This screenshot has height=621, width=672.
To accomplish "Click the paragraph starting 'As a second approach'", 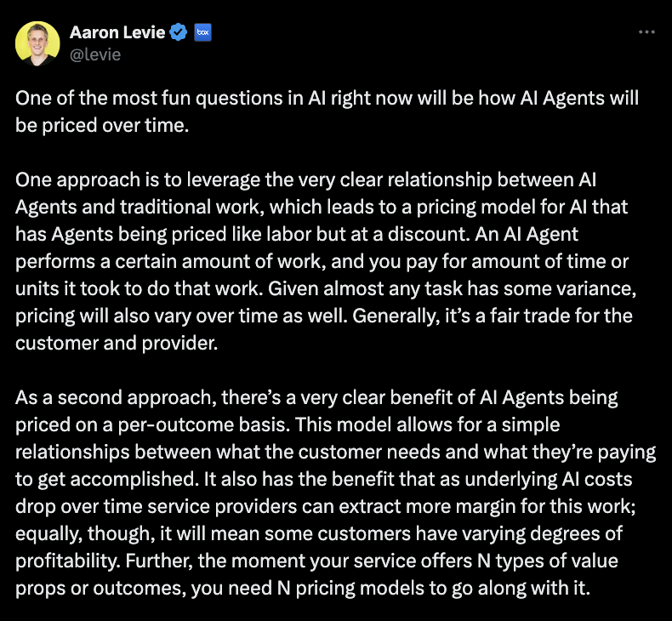I will (335, 493).
